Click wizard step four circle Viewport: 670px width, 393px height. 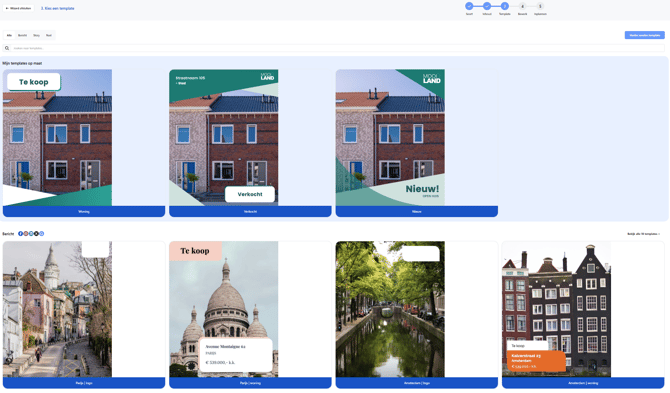(522, 6)
